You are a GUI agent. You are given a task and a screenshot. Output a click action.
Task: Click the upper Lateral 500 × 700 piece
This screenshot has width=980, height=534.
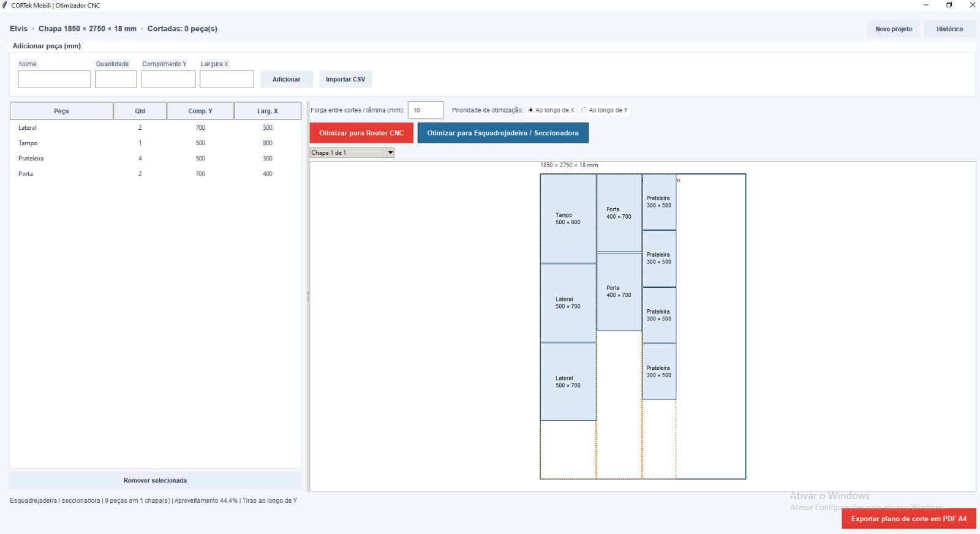(x=568, y=303)
